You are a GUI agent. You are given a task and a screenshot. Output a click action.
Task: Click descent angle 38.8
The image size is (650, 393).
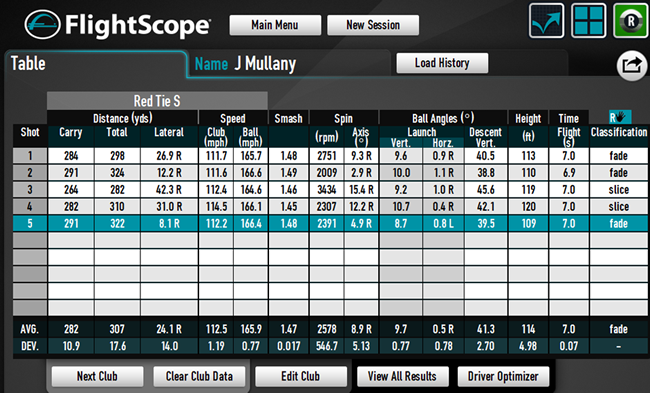(x=486, y=173)
